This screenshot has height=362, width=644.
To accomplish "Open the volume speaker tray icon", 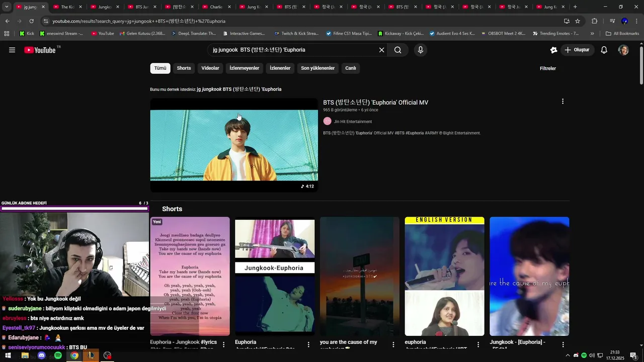I will (592, 355).
